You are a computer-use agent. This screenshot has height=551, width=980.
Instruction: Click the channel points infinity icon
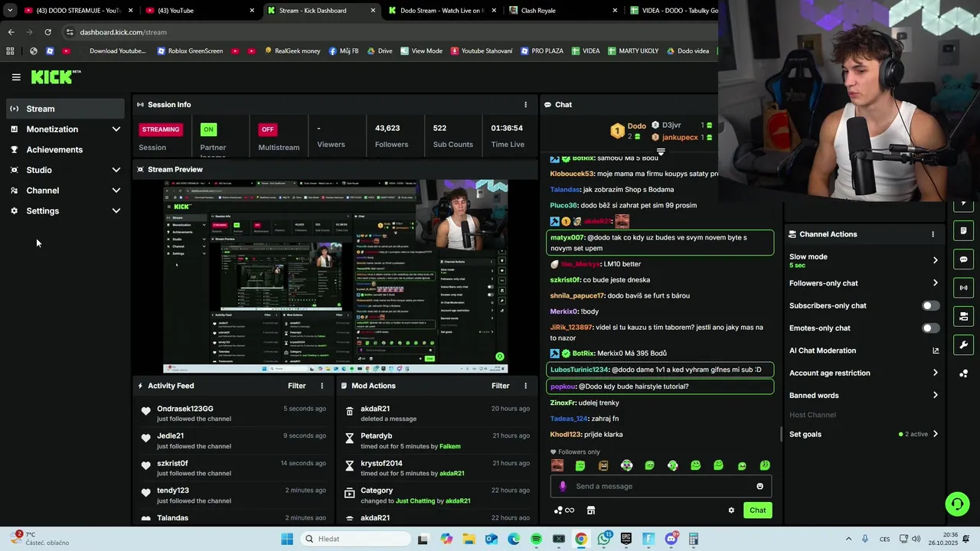564,510
